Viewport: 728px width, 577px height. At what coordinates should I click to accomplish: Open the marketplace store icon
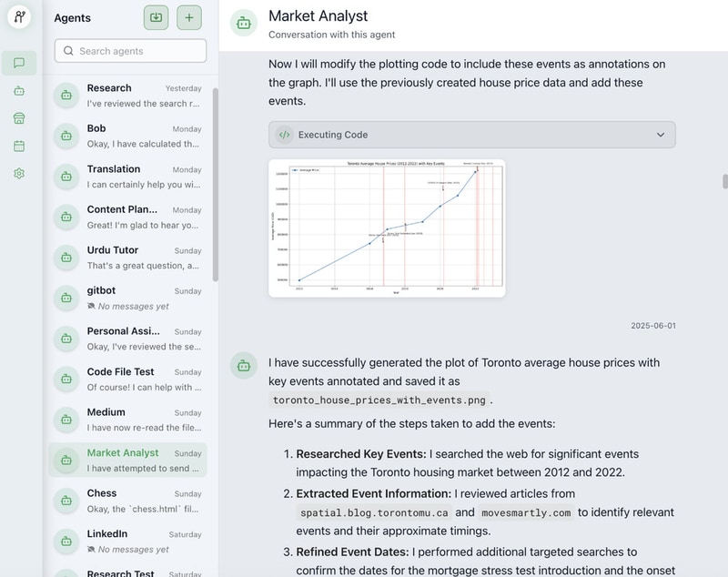click(19, 118)
